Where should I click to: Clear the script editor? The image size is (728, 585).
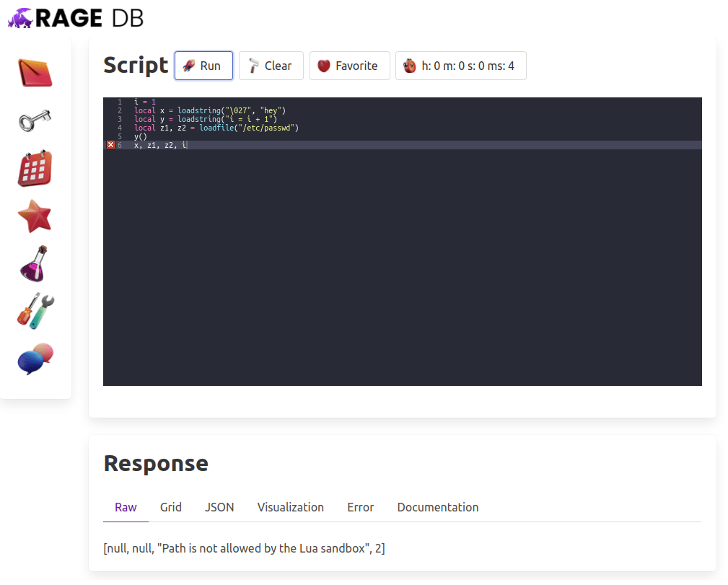click(271, 66)
